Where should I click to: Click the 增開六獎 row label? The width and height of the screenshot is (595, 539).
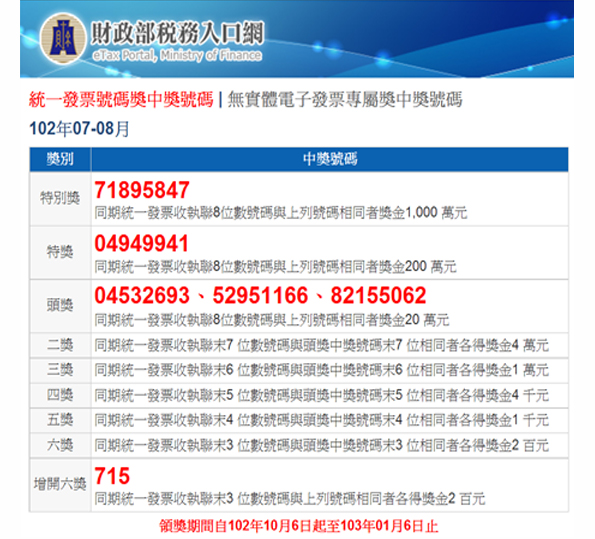(60, 484)
